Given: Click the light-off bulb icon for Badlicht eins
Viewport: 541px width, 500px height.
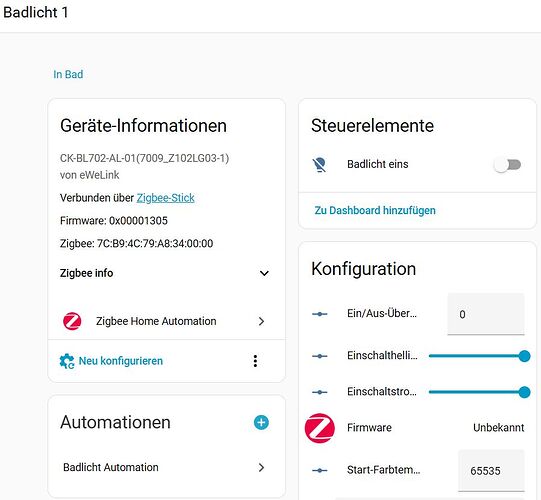Looking at the screenshot, I should 319,165.
